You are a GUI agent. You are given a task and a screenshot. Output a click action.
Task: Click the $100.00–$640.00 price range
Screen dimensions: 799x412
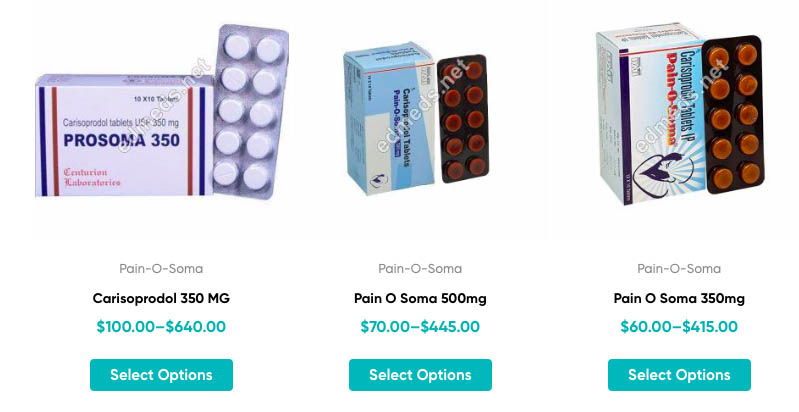click(161, 326)
